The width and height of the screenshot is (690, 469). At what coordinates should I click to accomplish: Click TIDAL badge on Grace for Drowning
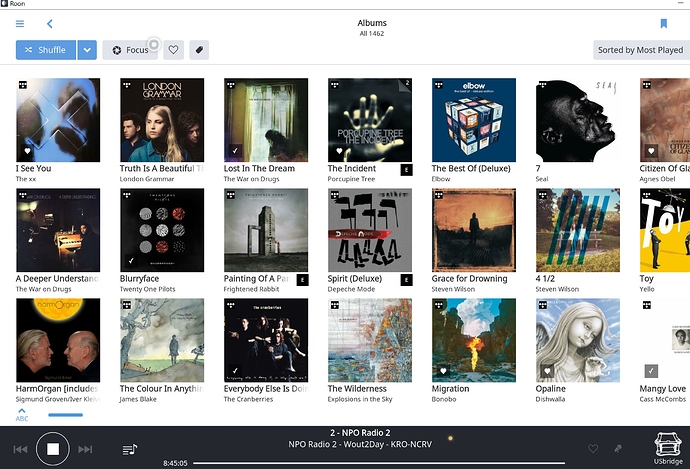coord(439,195)
